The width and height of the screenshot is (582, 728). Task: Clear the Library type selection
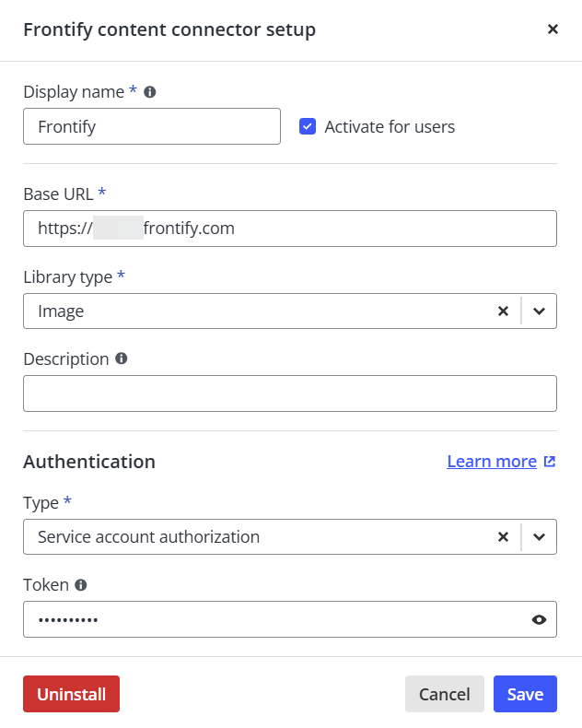(x=503, y=311)
